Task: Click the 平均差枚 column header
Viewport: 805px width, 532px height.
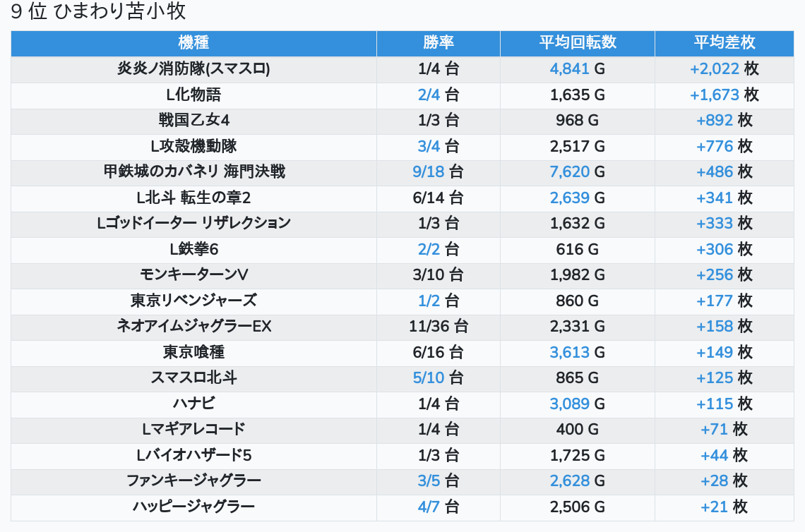Action: tap(724, 42)
